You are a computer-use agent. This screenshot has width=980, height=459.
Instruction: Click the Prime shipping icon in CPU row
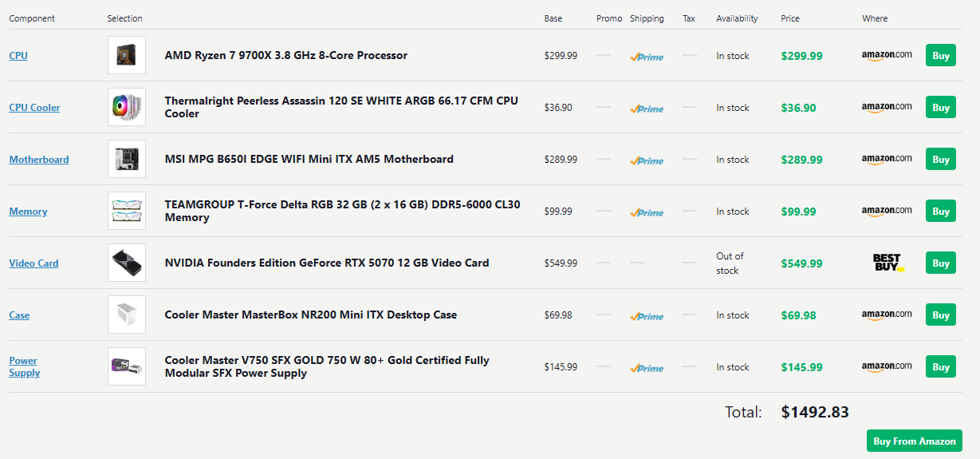point(647,57)
